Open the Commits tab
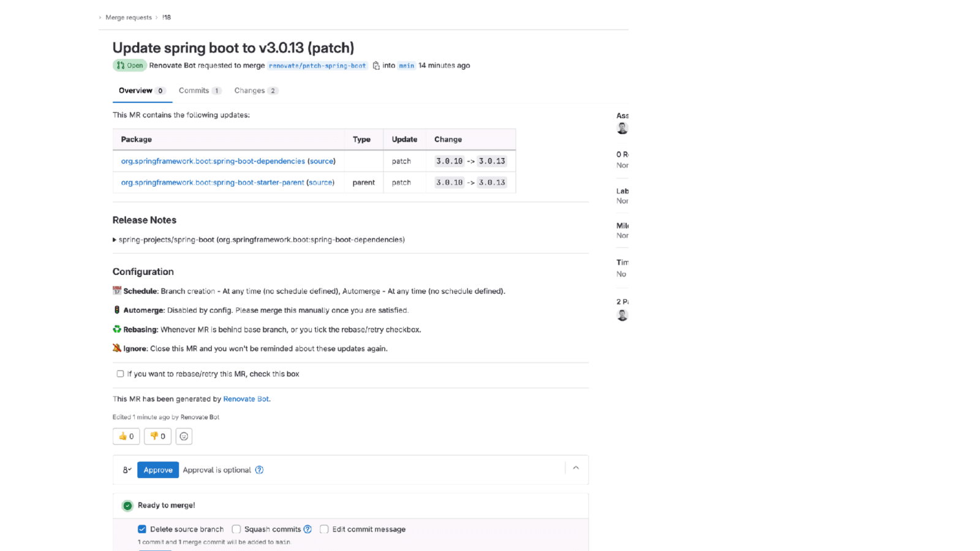 tap(200, 91)
